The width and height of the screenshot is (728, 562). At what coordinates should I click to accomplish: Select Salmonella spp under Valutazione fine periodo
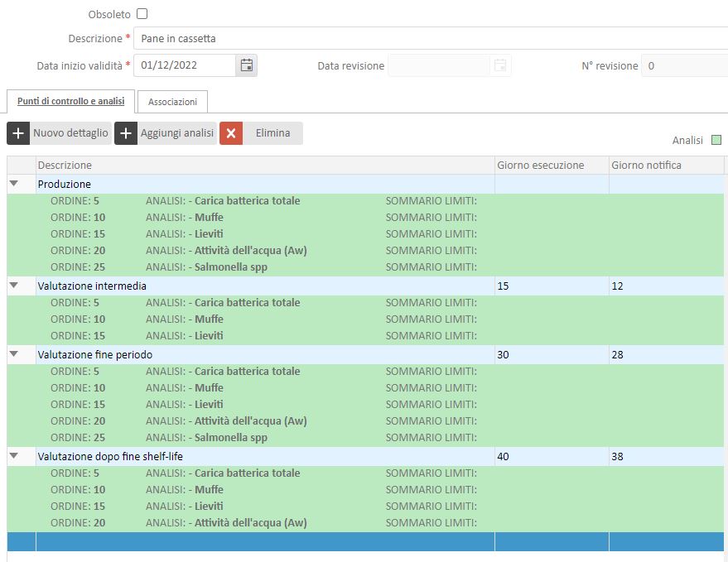365,438
